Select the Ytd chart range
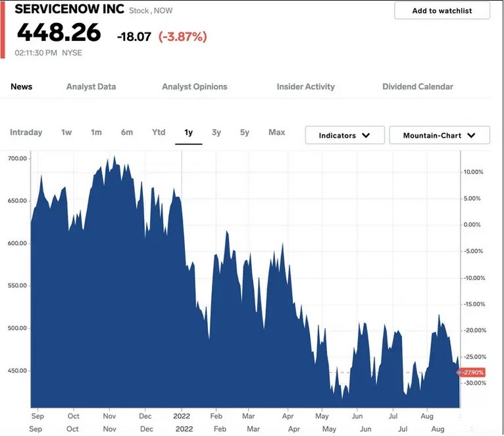The height and width of the screenshot is (436, 504). point(159,132)
